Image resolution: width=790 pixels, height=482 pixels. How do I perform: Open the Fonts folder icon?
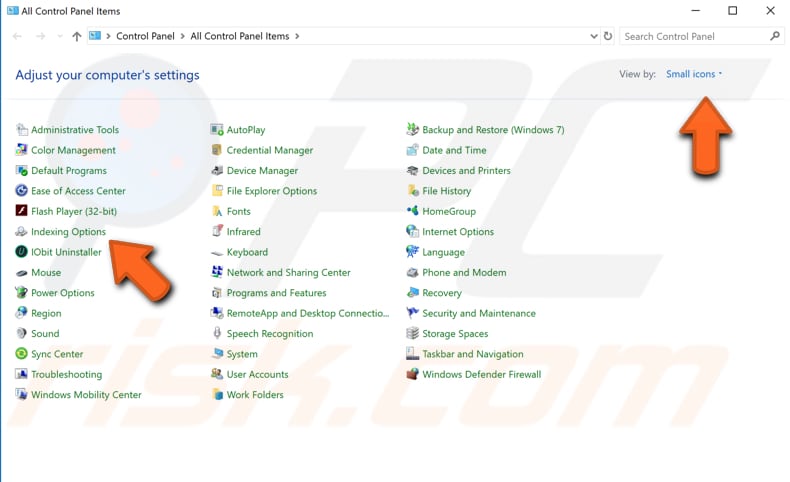coord(217,211)
